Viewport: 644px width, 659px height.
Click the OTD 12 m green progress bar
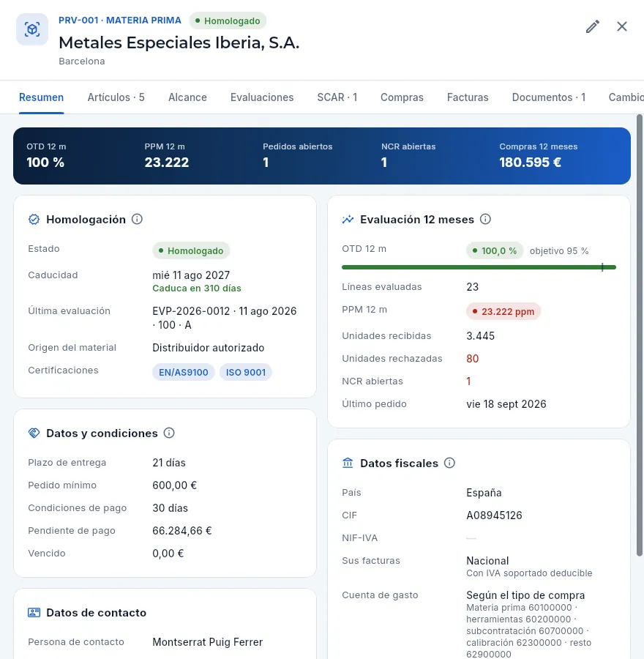point(479,267)
